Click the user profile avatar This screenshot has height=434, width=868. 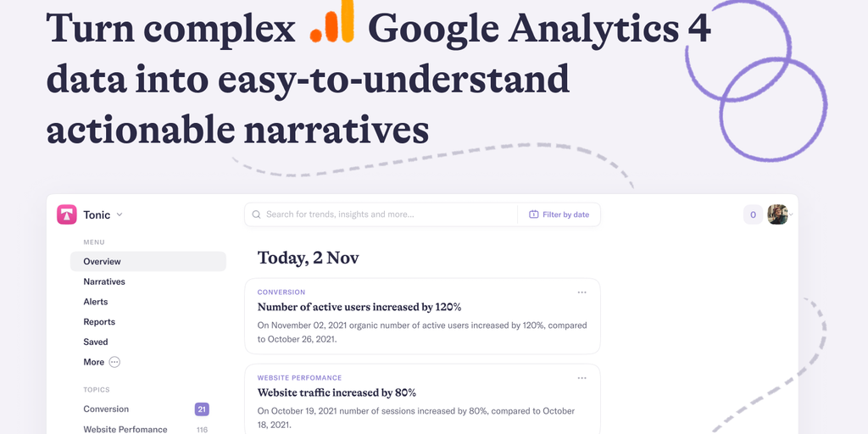coord(777,214)
